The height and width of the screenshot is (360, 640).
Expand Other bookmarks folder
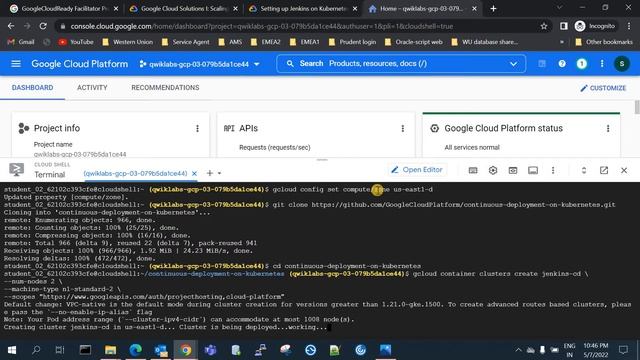[x=604, y=42]
